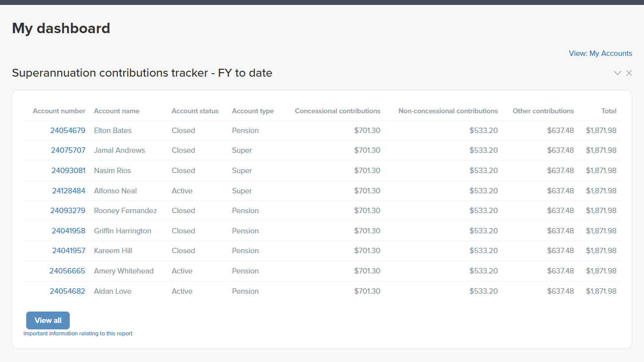Click the Super type in Jamal Andrews's row
Viewport: 644px width, 362px height.
tap(242, 150)
